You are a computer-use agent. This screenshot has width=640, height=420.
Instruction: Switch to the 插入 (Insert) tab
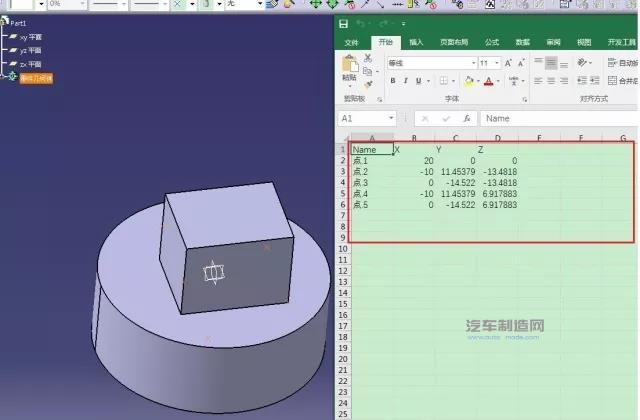click(x=416, y=42)
